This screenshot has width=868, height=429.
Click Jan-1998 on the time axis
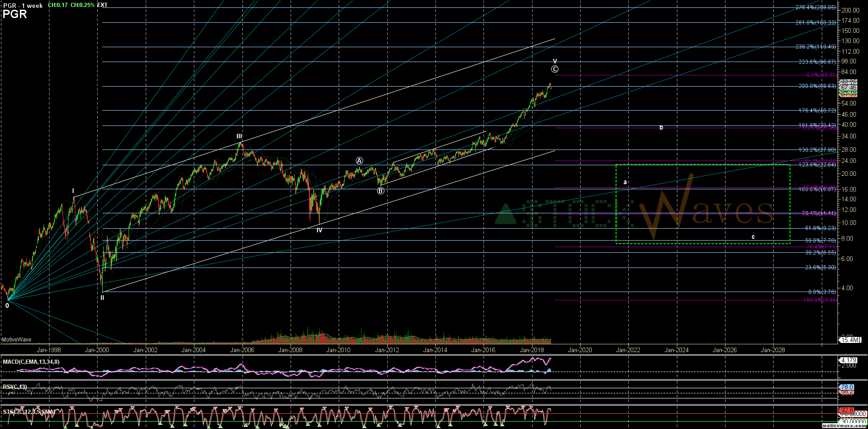pos(49,350)
